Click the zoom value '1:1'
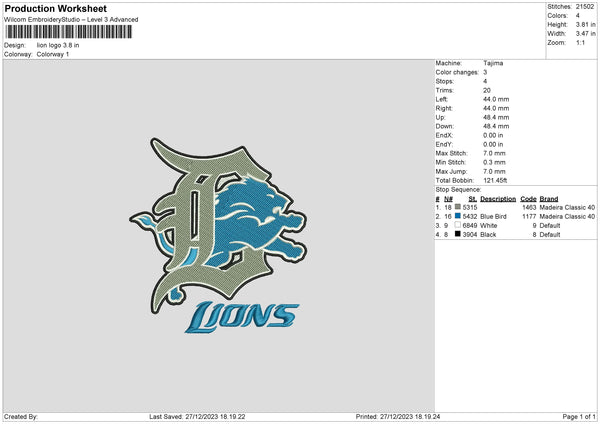The image size is (600, 424). tap(580, 42)
